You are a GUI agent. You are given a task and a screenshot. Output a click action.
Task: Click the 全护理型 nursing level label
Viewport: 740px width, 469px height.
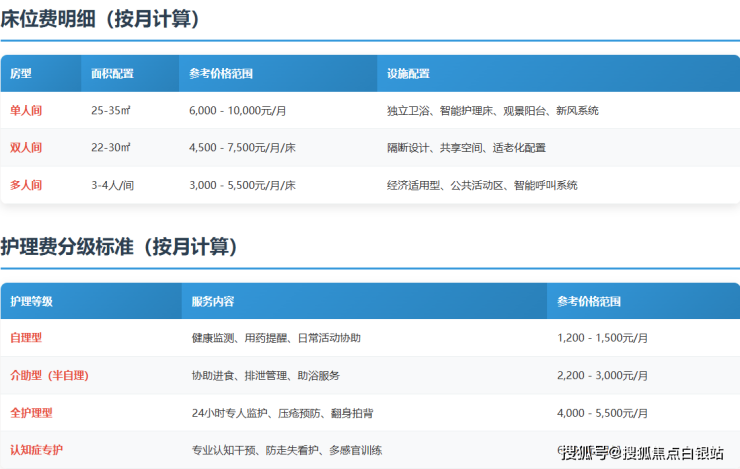31,412
